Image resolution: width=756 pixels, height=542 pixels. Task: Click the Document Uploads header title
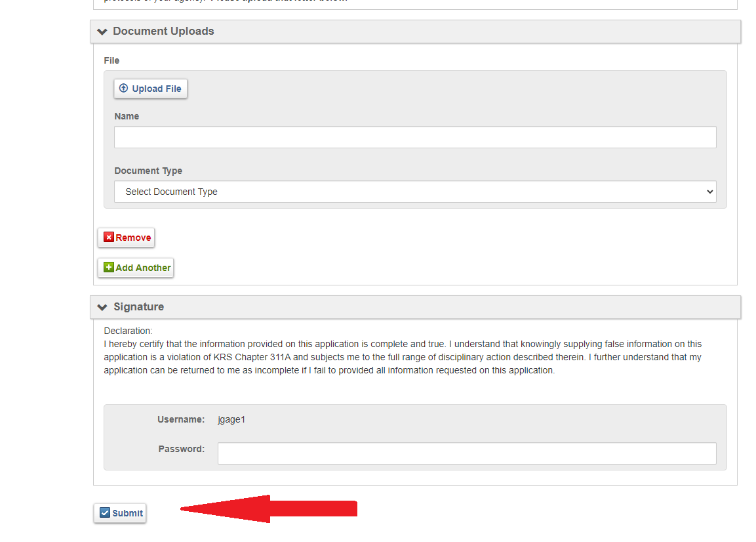coord(163,31)
